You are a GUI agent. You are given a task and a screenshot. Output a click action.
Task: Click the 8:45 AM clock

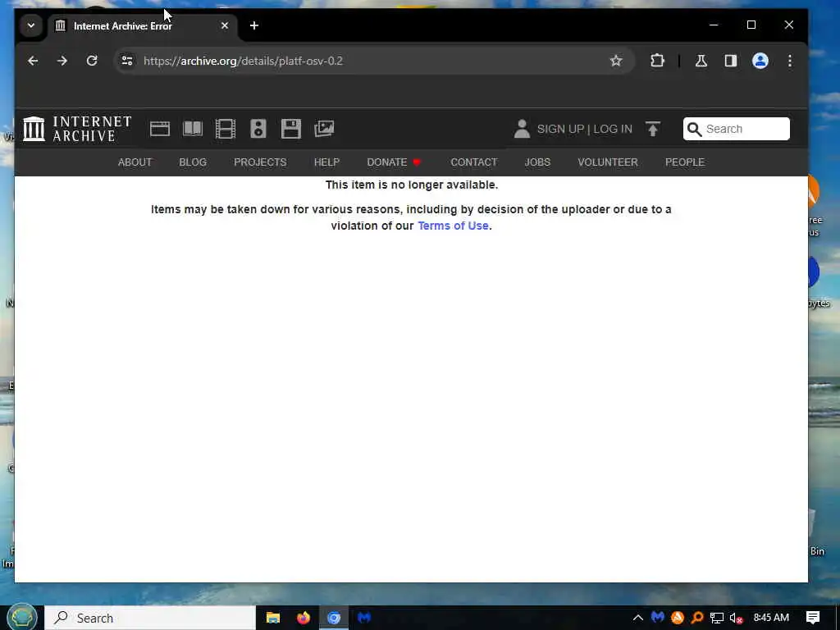pyautogui.click(x=771, y=618)
